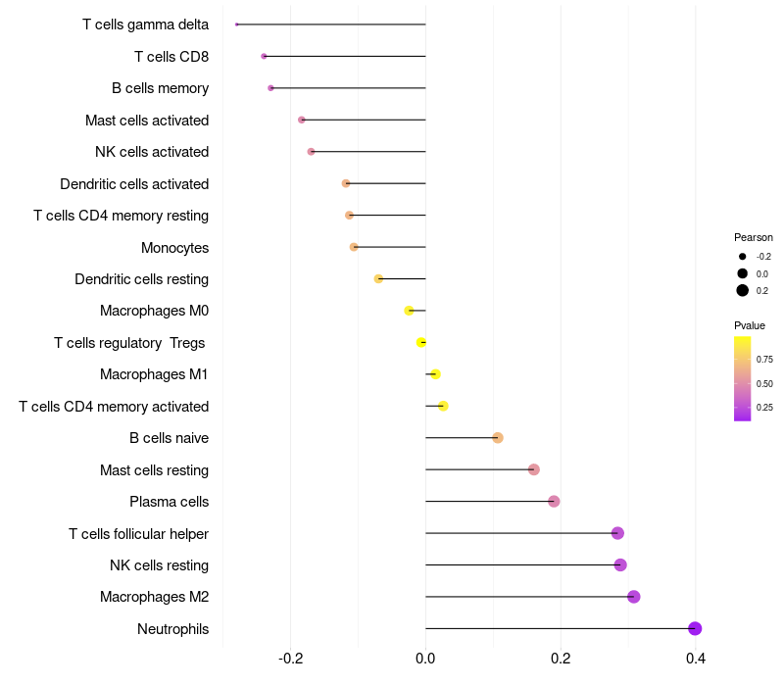Select the NK cells resting data point
The image size is (784, 686).
[x=620, y=565]
